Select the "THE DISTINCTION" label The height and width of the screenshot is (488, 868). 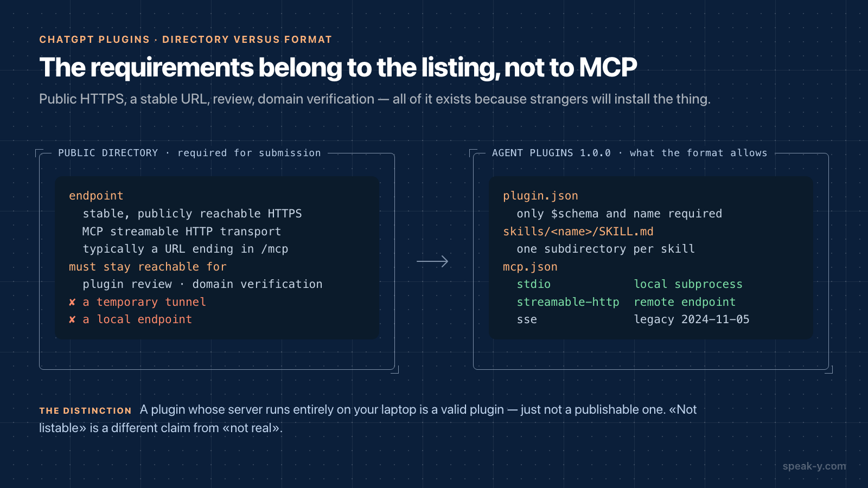[x=85, y=411]
